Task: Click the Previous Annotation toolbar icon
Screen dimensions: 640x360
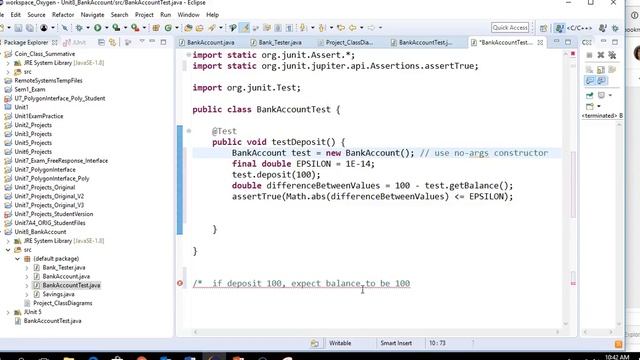Action: point(322,28)
